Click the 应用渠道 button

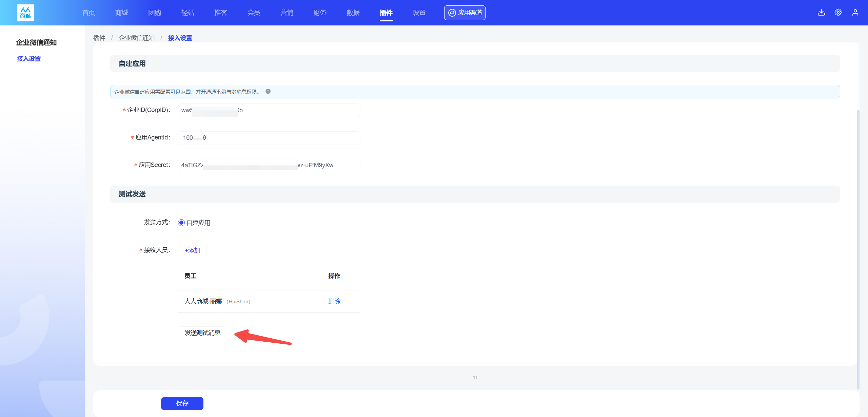[465, 13]
